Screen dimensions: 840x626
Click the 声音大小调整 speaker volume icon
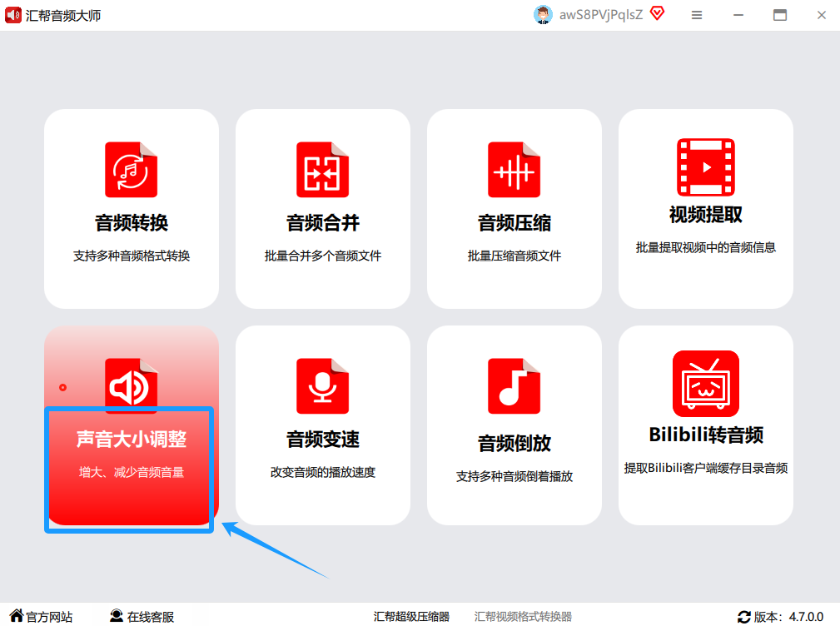click(132, 385)
